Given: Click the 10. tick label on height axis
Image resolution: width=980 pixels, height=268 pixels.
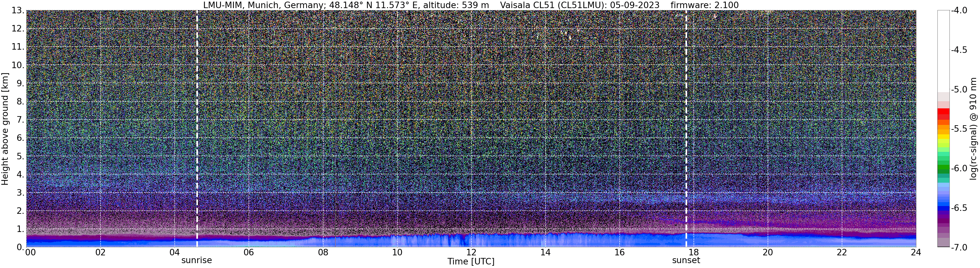Looking at the screenshot, I should (x=18, y=65).
